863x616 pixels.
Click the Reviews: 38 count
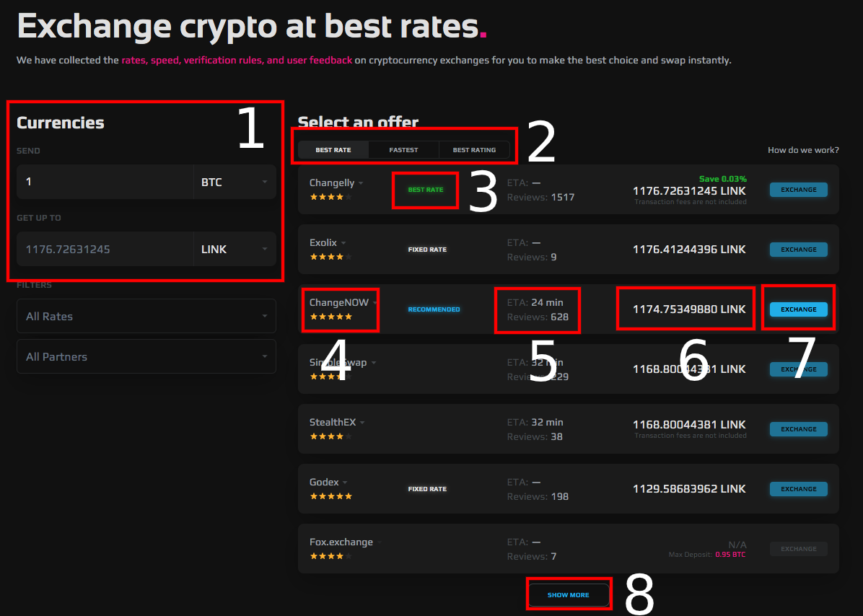tap(535, 436)
